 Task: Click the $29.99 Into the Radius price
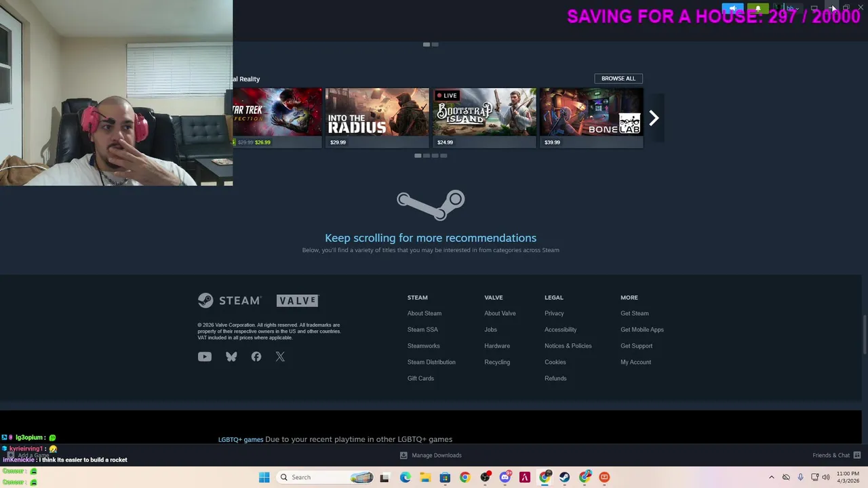(338, 142)
